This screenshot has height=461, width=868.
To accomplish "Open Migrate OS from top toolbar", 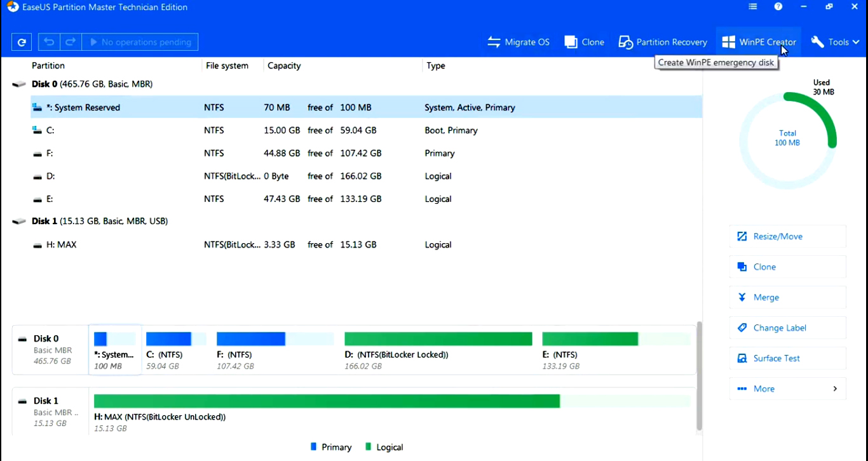I will [x=519, y=42].
